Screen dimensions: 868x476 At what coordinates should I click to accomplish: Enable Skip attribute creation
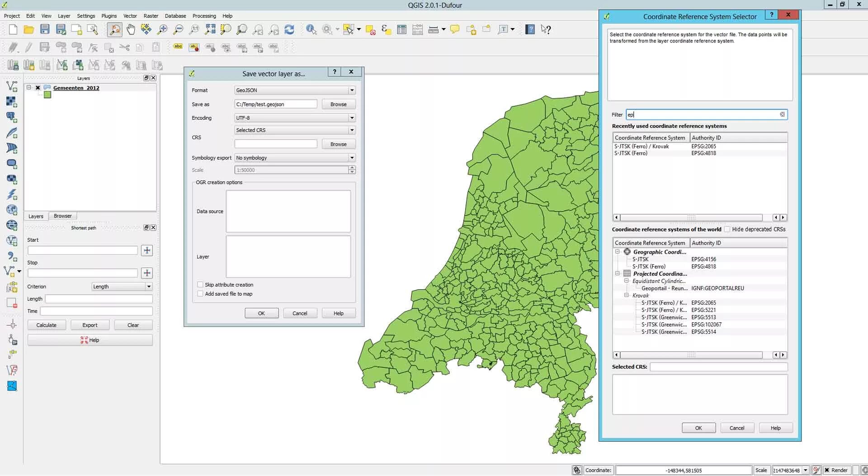click(200, 285)
